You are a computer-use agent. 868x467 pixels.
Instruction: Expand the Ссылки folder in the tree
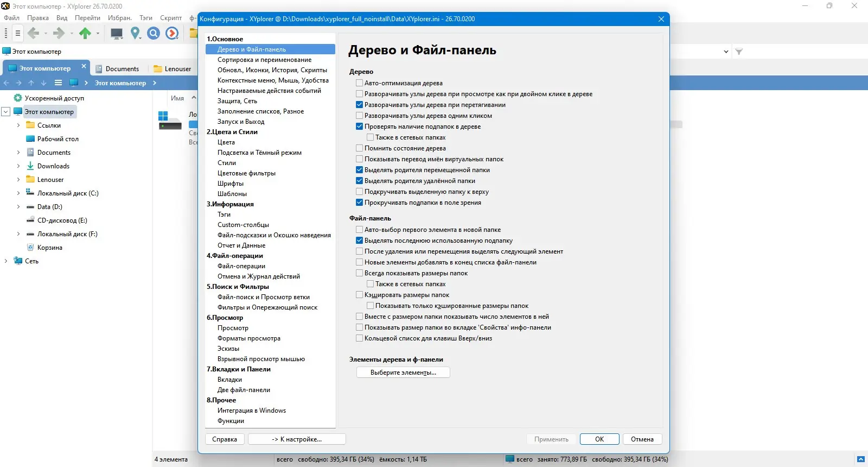tap(18, 125)
